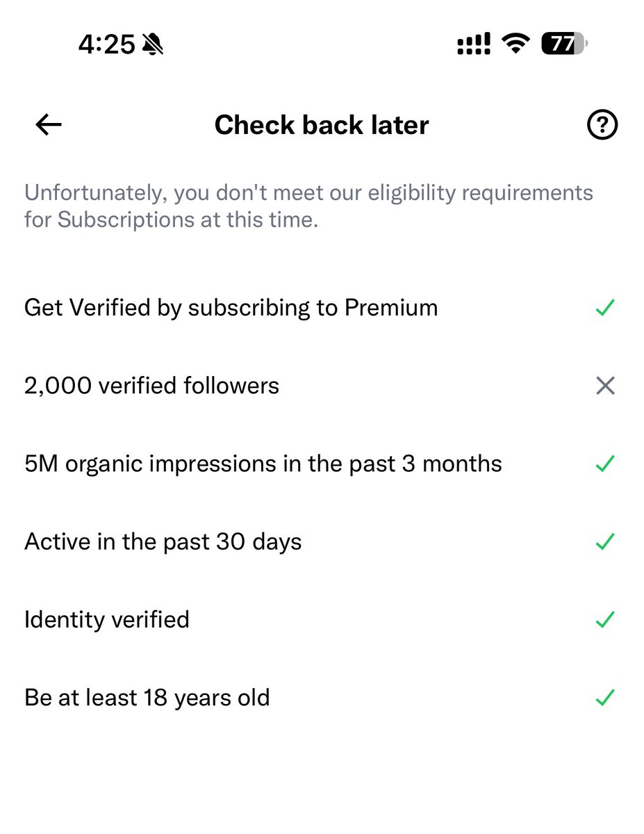This screenshot has height=834, width=644.
Task: Tap the checkmark for 18 years old
Action: pos(605,697)
